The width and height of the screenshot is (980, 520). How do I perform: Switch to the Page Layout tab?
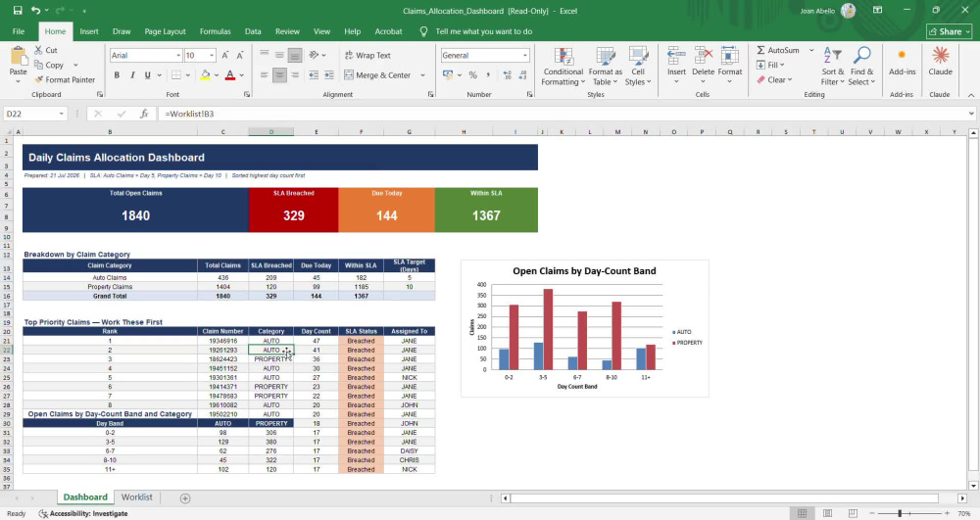[x=165, y=31]
